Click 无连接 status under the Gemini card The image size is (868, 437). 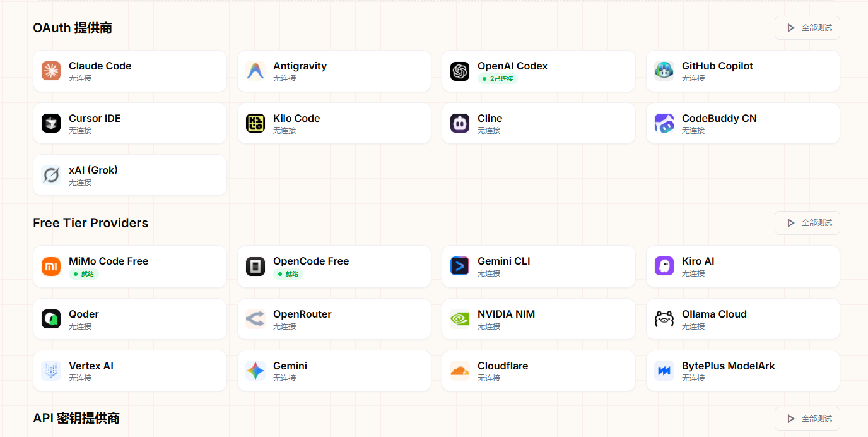(x=284, y=378)
